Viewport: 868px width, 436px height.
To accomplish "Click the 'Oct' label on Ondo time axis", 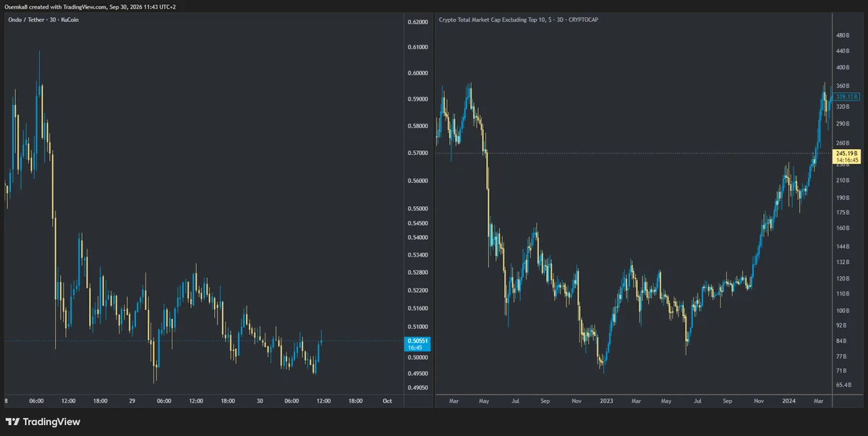I will (x=387, y=401).
